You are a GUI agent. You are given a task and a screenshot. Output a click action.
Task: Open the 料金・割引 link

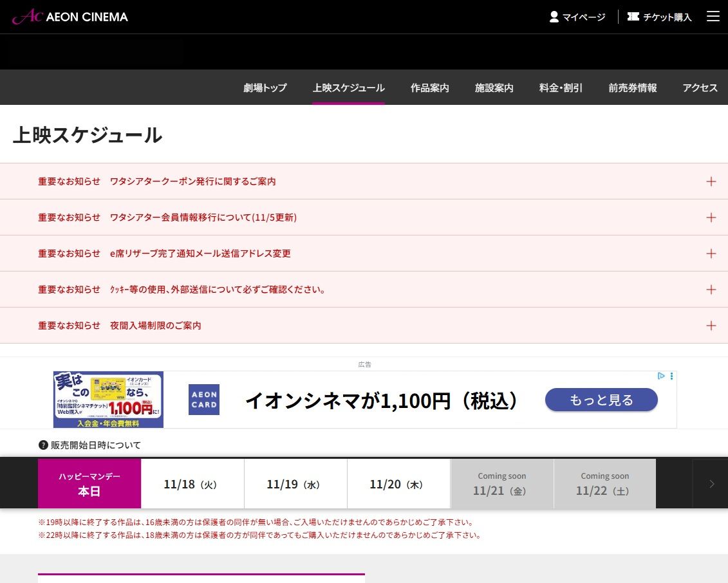pos(561,88)
